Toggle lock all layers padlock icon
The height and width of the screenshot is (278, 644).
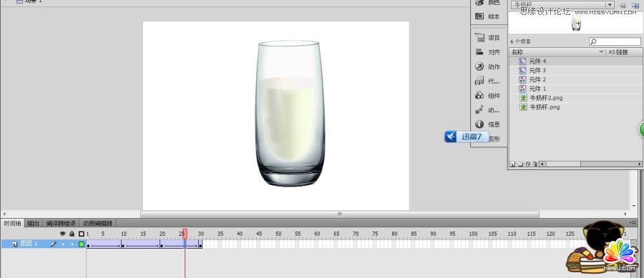click(72, 234)
